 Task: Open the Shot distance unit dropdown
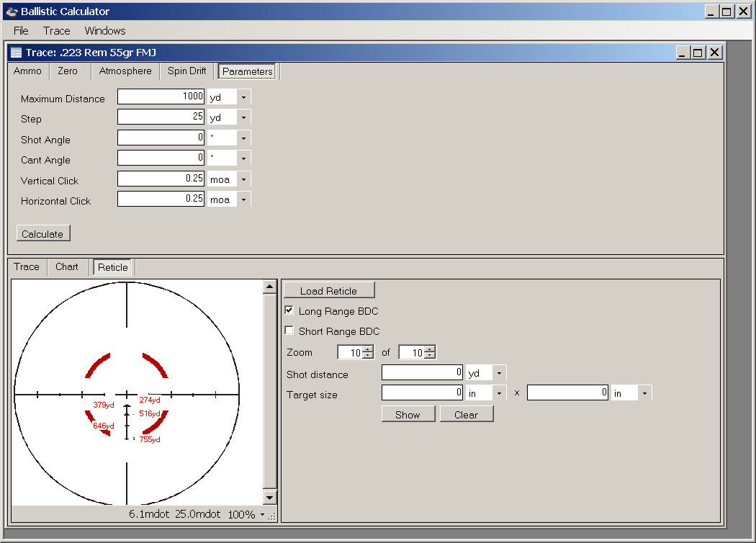coord(500,373)
